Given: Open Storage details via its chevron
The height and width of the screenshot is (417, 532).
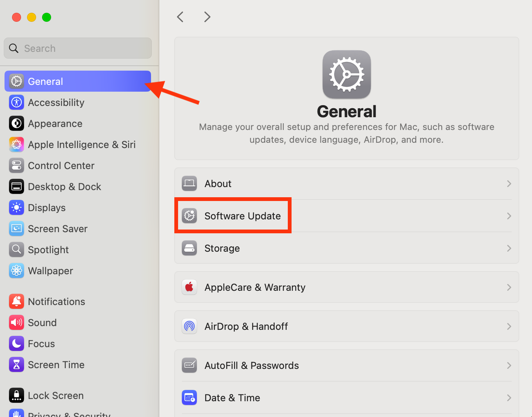Looking at the screenshot, I should 509,248.
